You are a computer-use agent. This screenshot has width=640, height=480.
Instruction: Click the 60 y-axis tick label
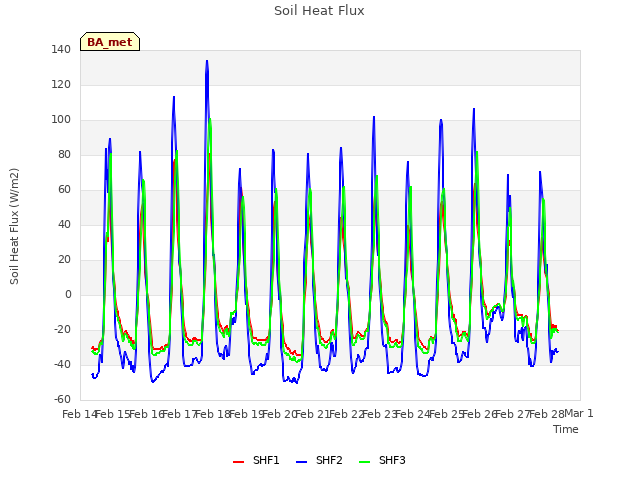pyautogui.click(x=64, y=189)
